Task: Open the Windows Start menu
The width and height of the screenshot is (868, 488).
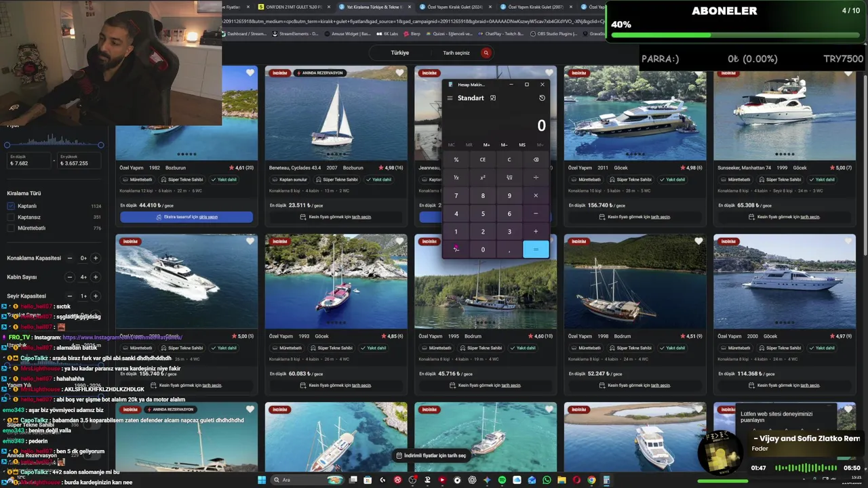Action: [262, 480]
